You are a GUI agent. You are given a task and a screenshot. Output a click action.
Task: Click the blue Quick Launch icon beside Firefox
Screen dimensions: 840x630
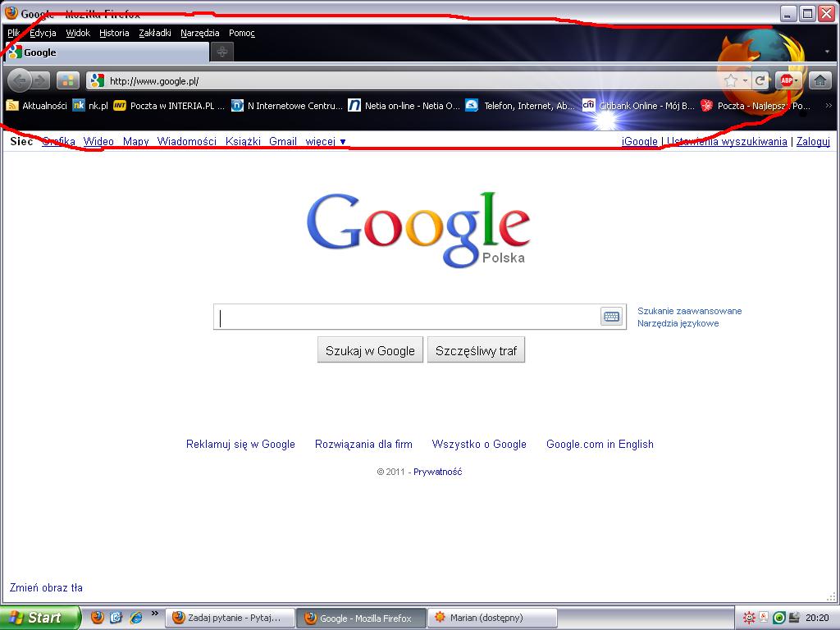[116, 617]
